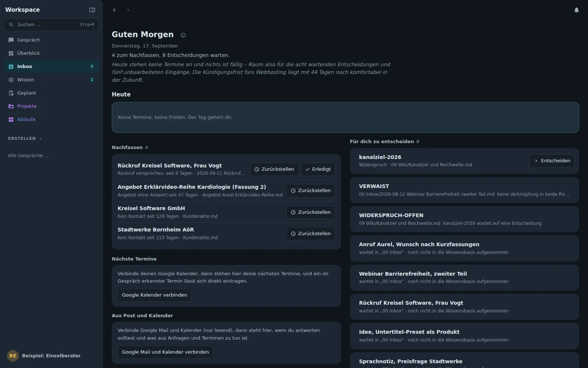The image size is (588, 368).
Task: Zurückstellen Kreisel Software GmbH follow-up
Action: tap(311, 212)
